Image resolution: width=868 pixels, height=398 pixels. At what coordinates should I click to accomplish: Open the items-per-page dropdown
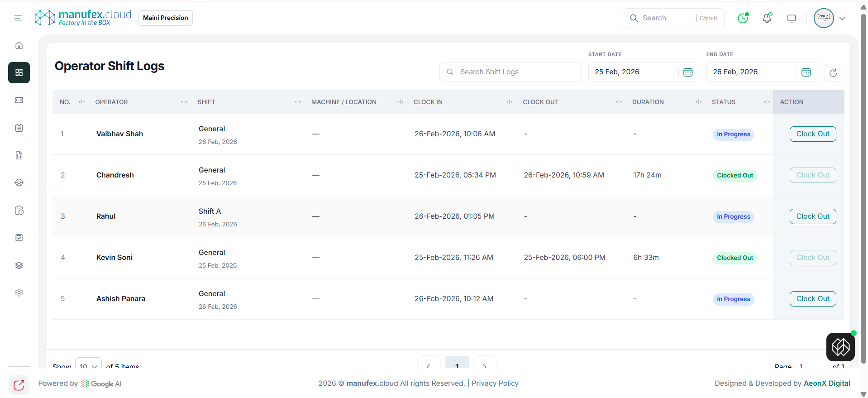pyautogui.click(x=88, y=365)
